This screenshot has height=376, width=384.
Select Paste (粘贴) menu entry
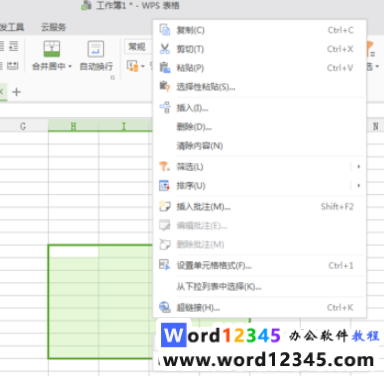(x=260, y=68)
